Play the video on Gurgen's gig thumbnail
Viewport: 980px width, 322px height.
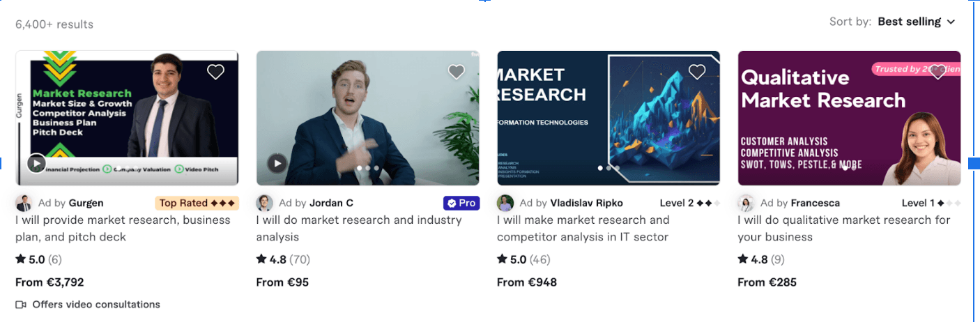point(36,164)
